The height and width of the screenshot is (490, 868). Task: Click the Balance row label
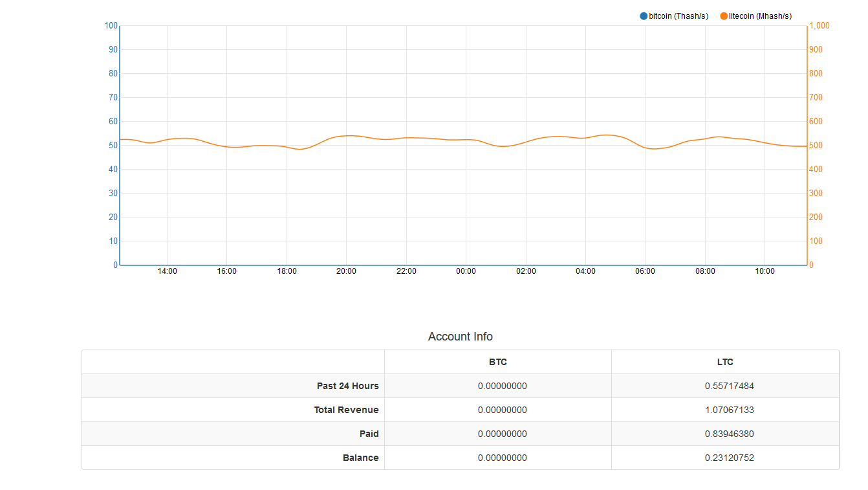point(361,458)
